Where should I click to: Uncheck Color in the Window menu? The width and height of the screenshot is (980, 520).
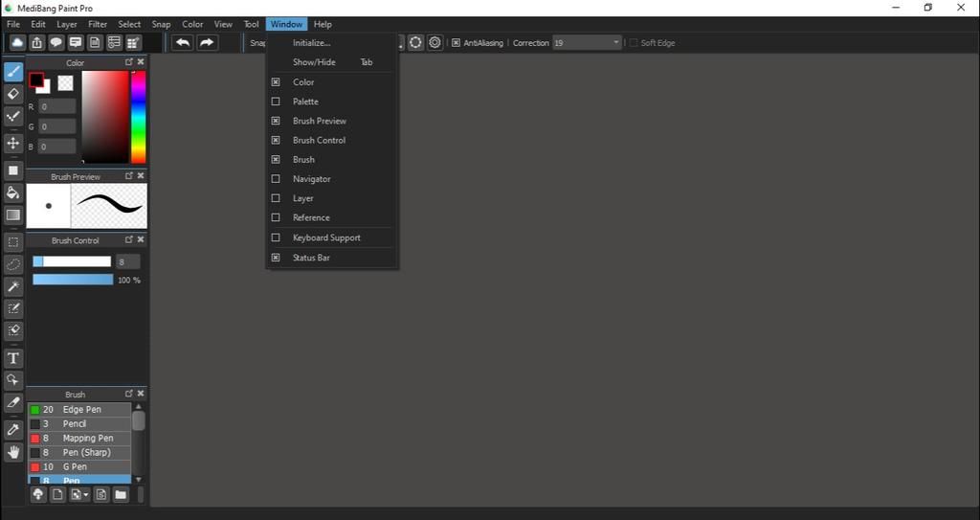point(276,82)
